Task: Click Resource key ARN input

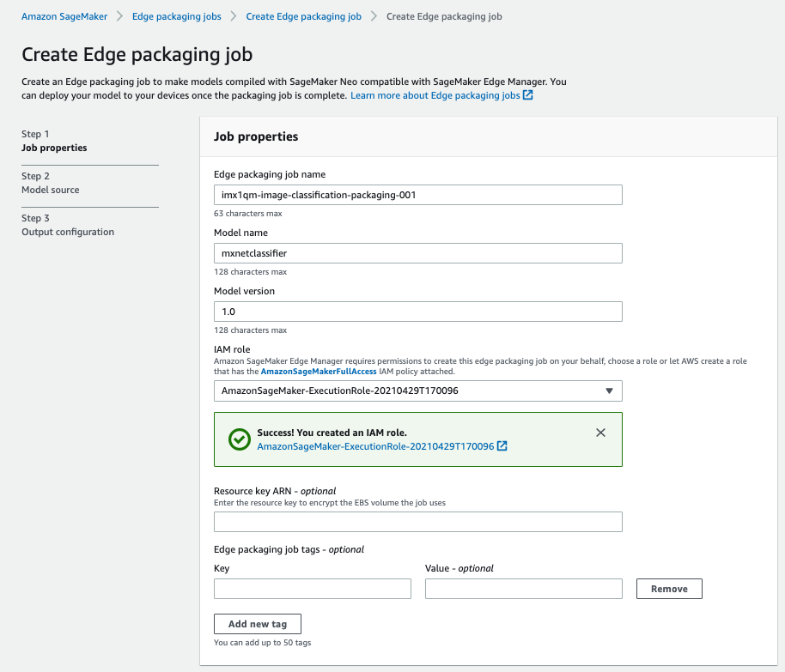Action: pos(418,522)
